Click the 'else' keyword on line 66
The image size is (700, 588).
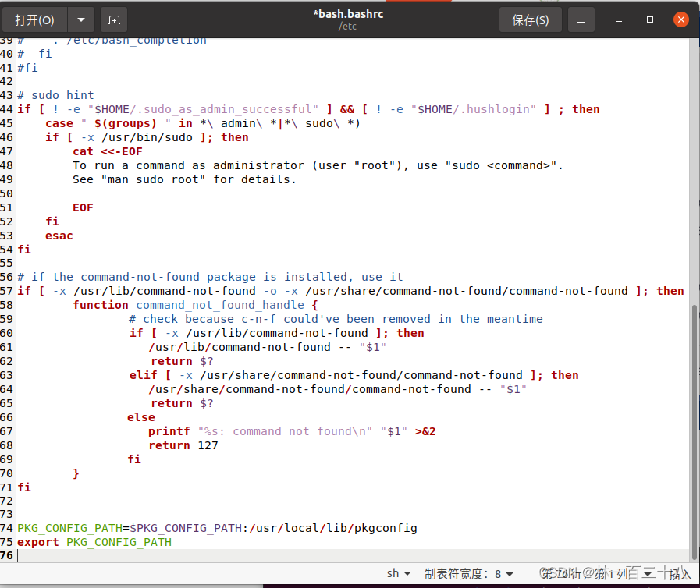click(x=141, y=417)
